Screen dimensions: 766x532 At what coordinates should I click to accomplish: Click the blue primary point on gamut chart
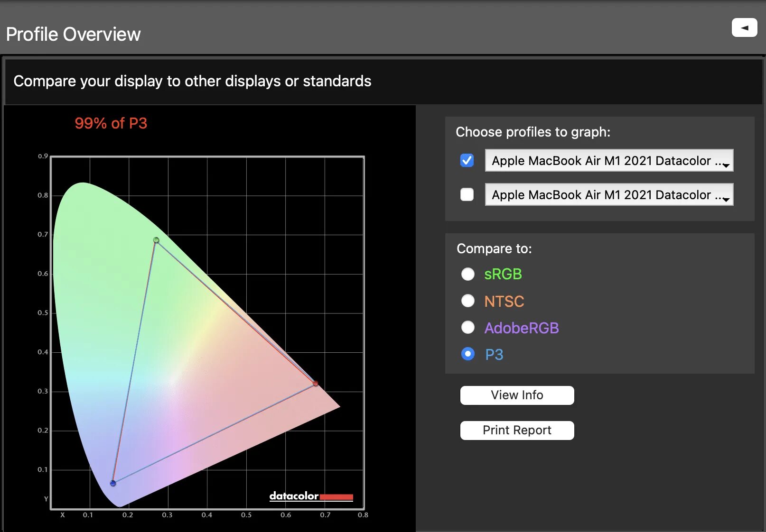(113, 483)
